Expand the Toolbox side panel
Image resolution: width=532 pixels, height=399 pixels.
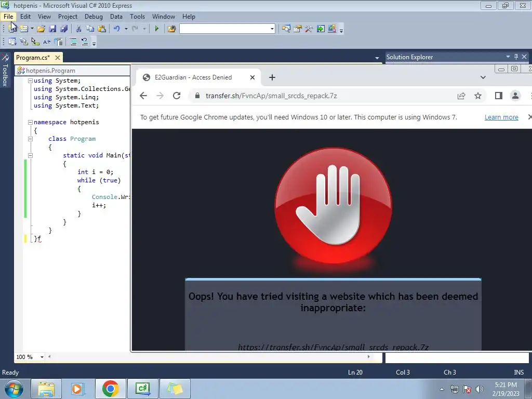click(x=5, y=71)
